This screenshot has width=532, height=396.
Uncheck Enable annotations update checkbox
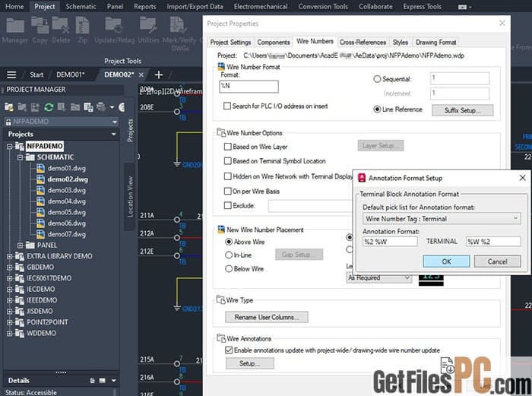pos(229,350)
